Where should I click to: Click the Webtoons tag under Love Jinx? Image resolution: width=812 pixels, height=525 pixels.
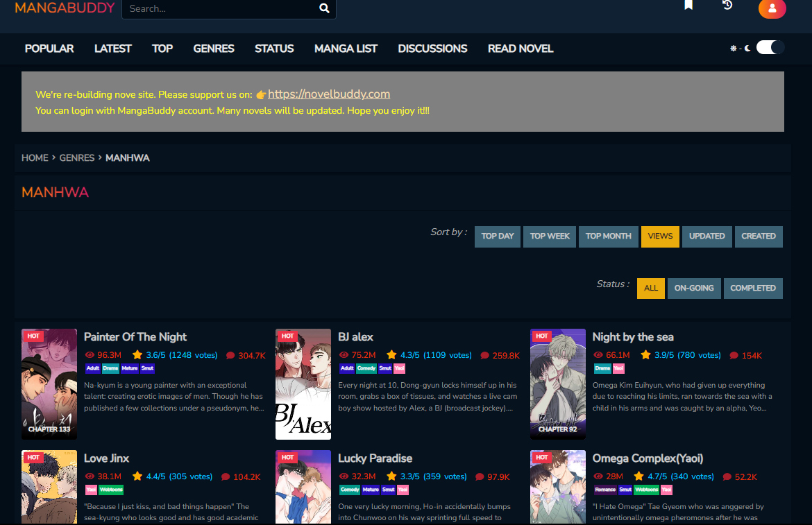pyautogui.click(x=111, y=490)
